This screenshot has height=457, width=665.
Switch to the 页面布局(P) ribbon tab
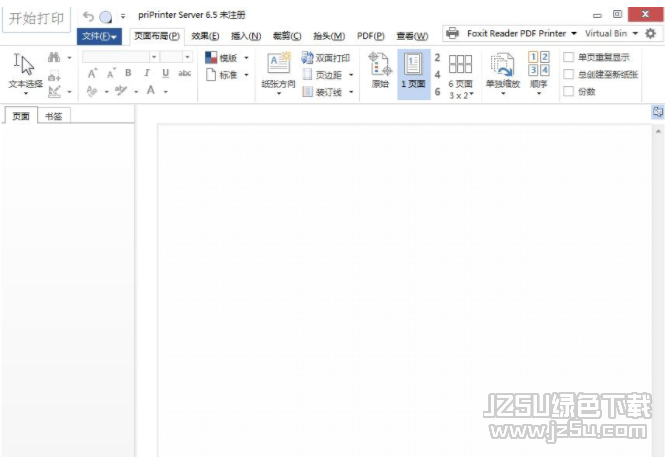[x=157, y=36]
